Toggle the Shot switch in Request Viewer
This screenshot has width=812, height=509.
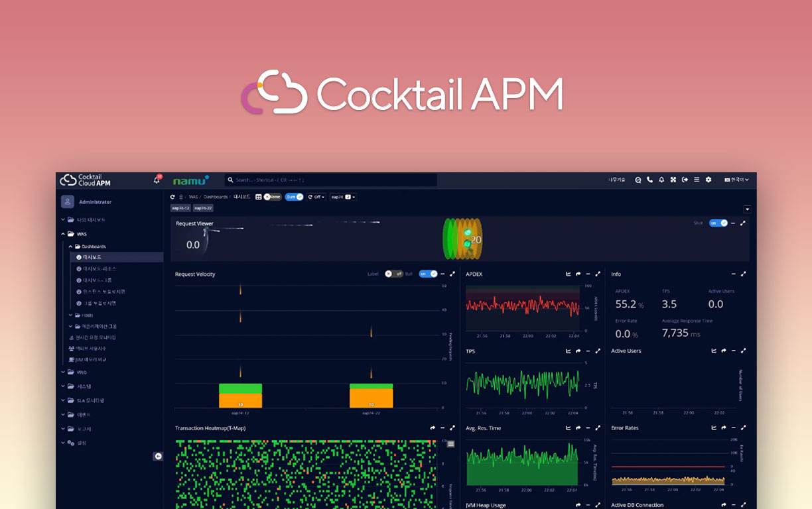pos(718,223)
